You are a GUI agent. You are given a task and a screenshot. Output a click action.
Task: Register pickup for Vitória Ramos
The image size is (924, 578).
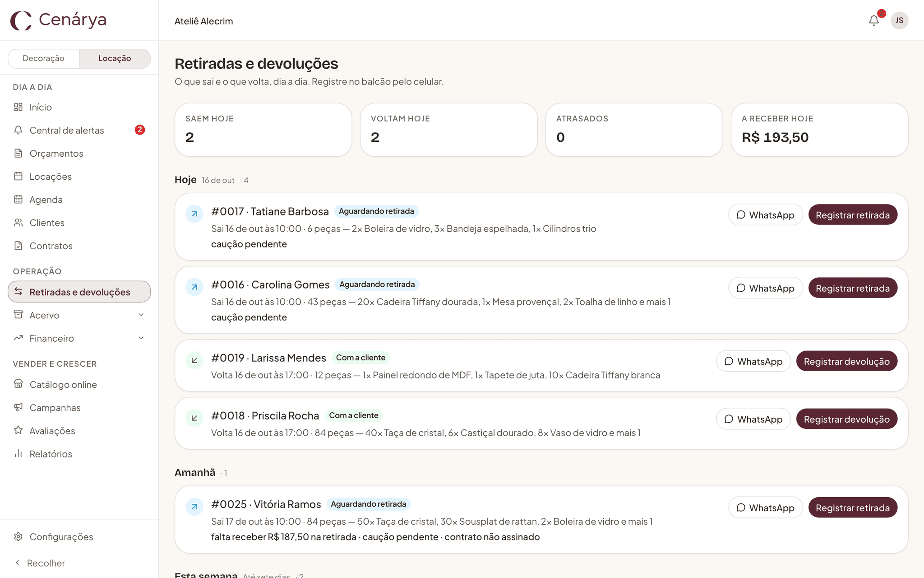853,508
